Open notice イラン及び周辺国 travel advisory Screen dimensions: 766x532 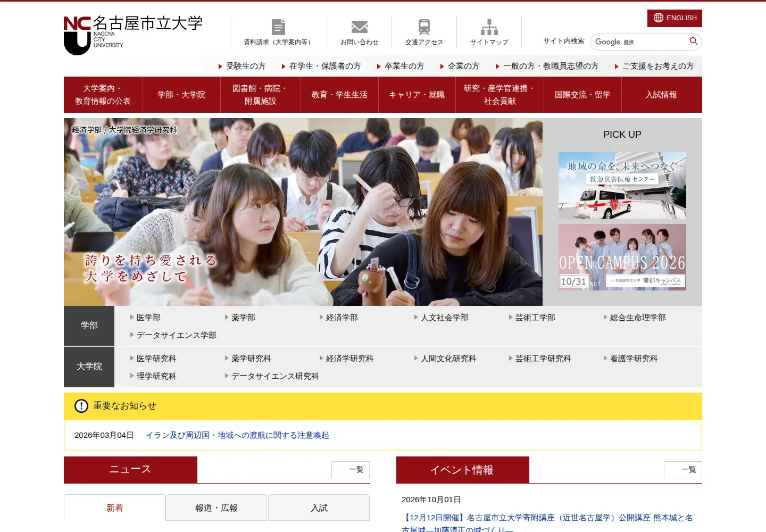tap(238, 435)
